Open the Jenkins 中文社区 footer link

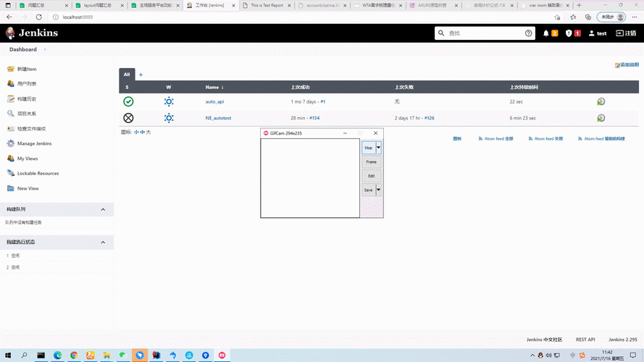544,340
